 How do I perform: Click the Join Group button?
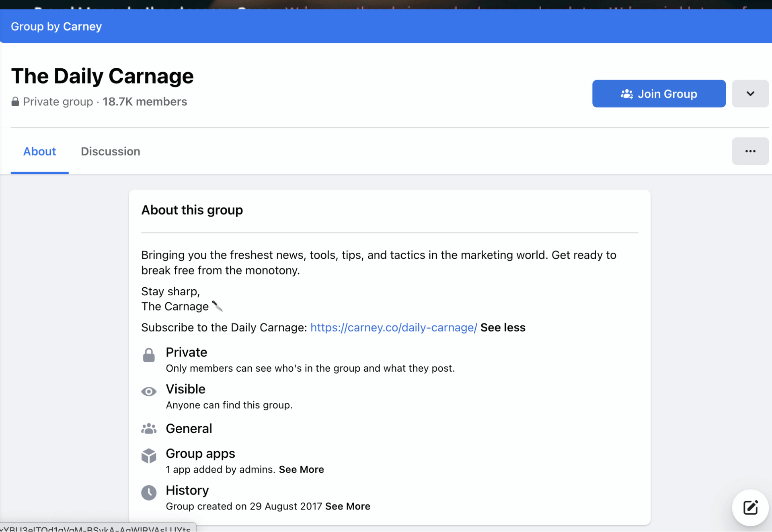(659, 94)
